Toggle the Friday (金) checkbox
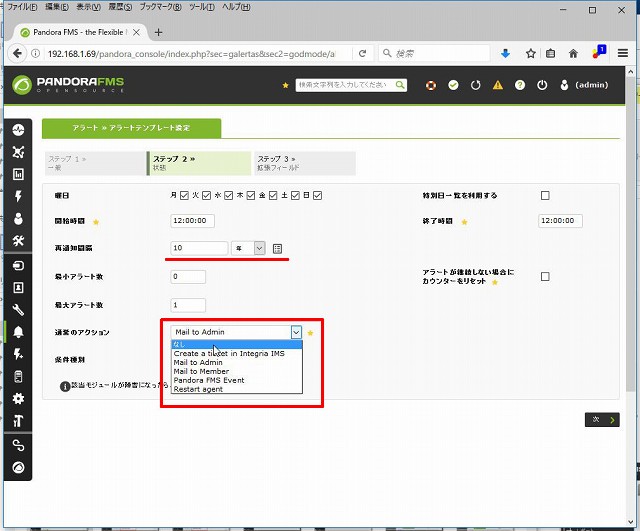Image resolution: width=640 pixels, height=531 pixels. pyautogui.click(x=273, y=196)
